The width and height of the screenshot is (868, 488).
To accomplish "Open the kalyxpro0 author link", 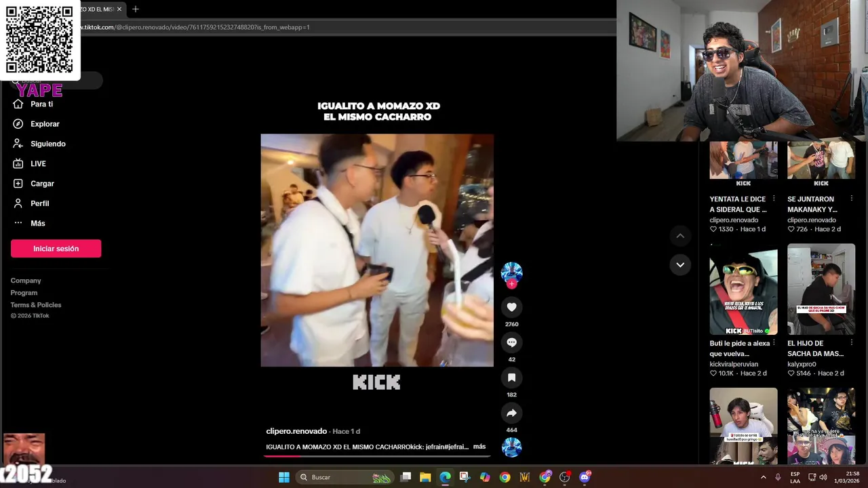I will (802, 364).
